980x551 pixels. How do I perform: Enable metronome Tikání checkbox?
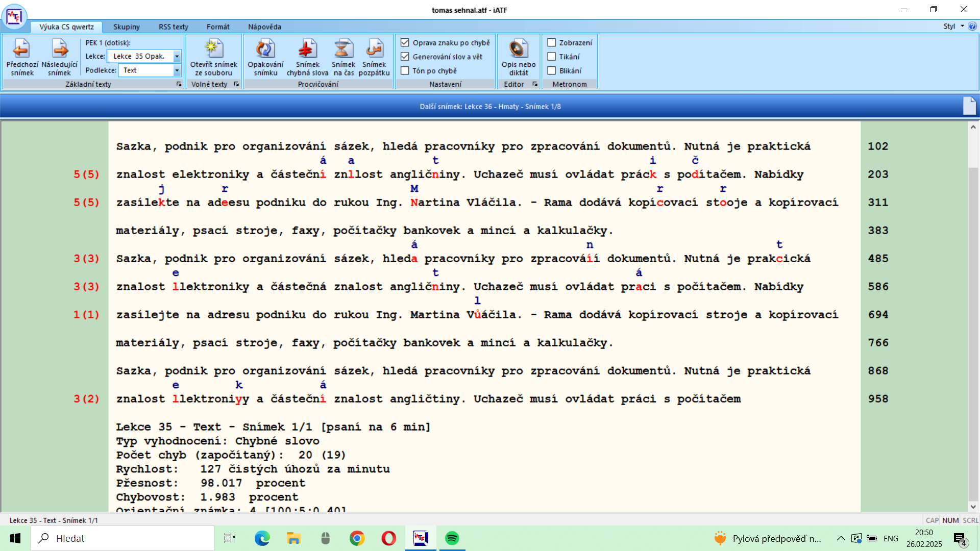pyautogui.click(x=552, y=57)
